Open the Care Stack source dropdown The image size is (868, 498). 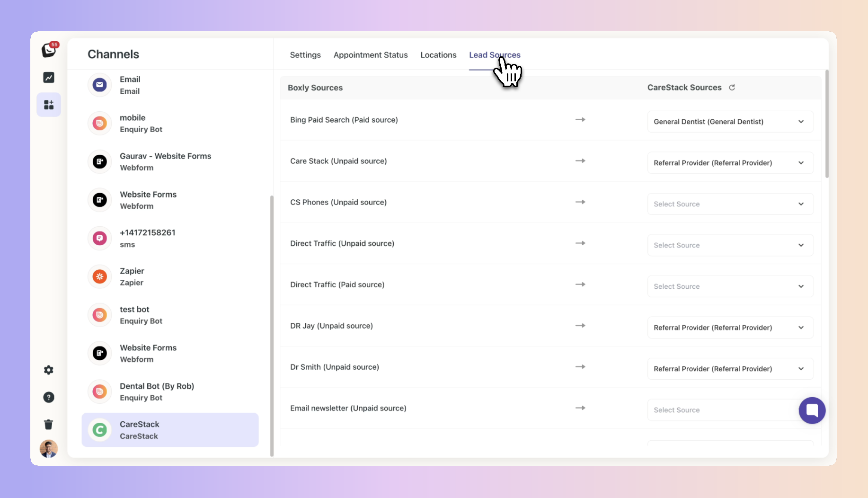tap(730, 163)
